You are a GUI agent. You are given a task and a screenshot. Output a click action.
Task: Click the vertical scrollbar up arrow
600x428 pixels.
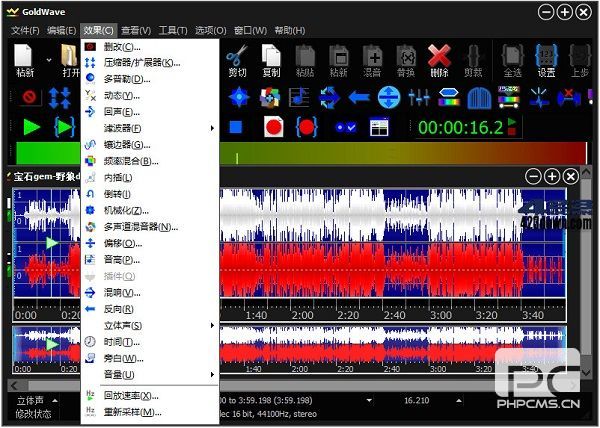coord(586,172)
